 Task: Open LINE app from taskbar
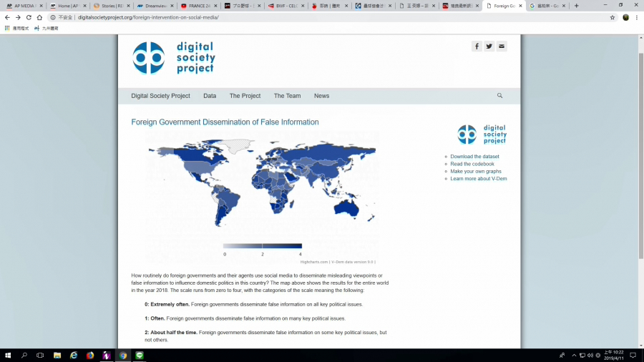140,355
